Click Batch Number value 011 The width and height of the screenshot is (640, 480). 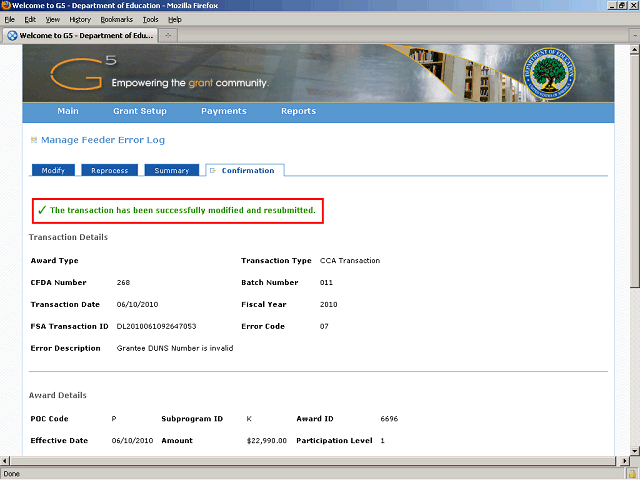click(x=326, y=282)
